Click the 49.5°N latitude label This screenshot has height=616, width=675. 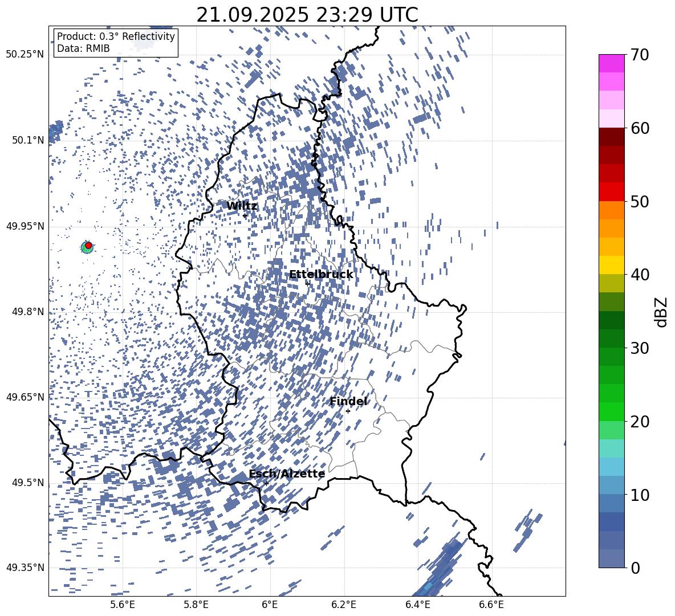pos(28,483)
